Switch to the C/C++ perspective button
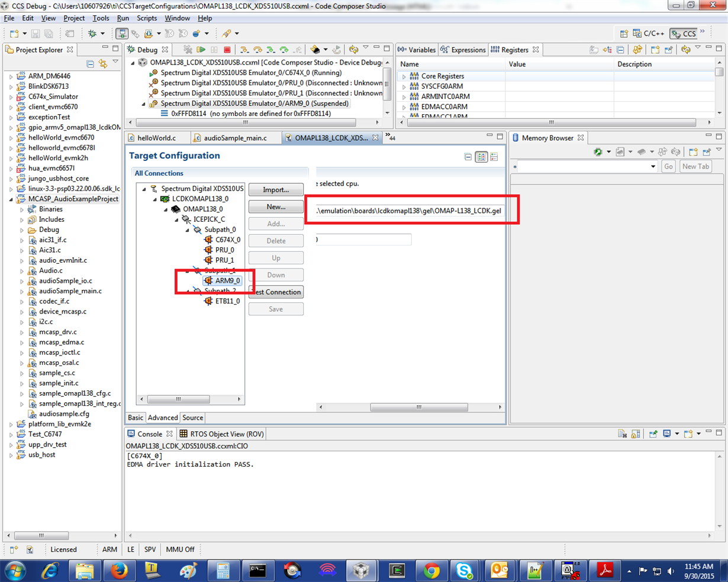 [649, 34]
